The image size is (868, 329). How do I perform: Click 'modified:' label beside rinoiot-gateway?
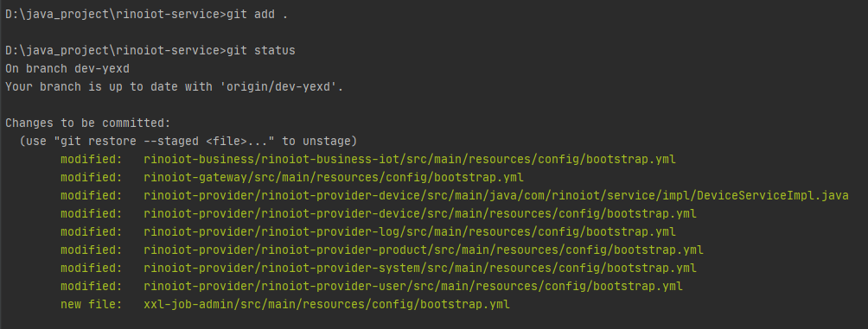point(92,178)
